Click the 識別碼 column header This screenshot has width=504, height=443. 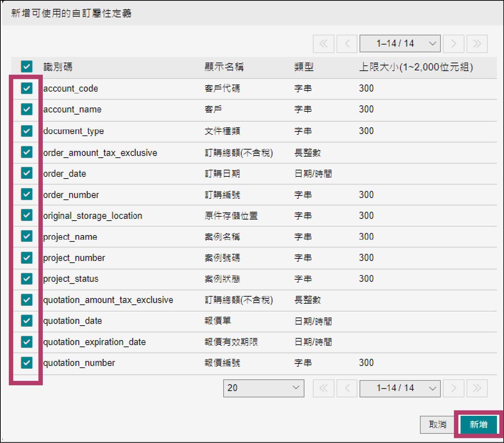(58, 67)
